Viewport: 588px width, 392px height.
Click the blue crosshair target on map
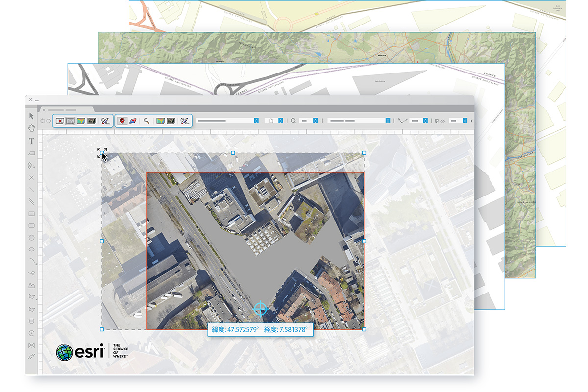pos(260,309)
